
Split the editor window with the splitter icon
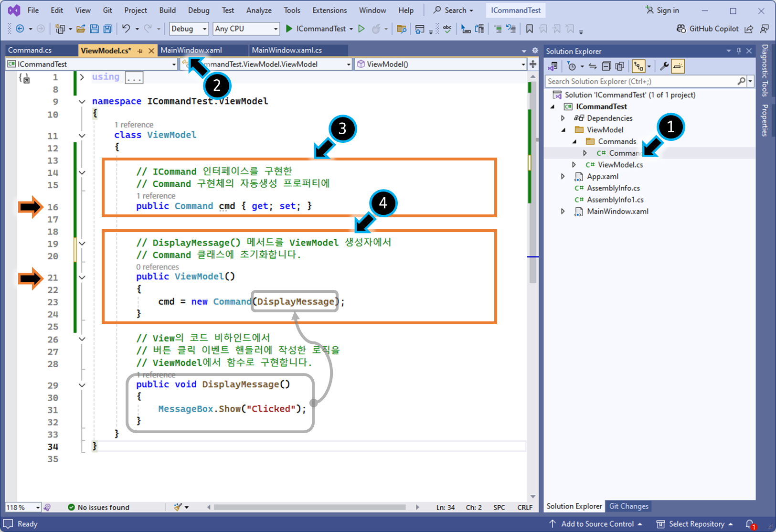click(x=533, y=64)
